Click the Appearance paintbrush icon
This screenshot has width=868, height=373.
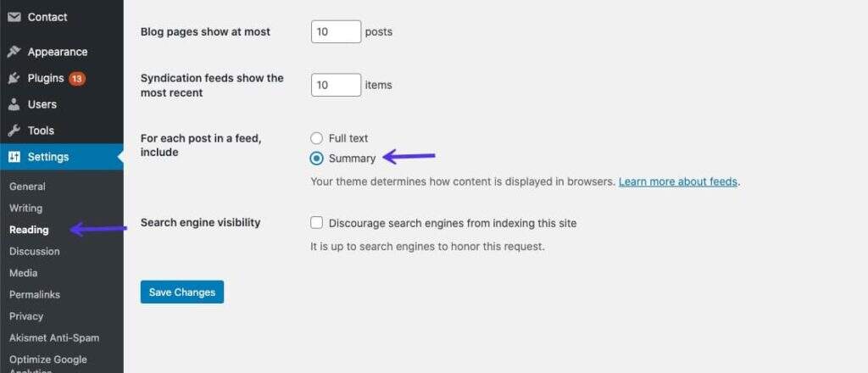[x=14, y=52]
